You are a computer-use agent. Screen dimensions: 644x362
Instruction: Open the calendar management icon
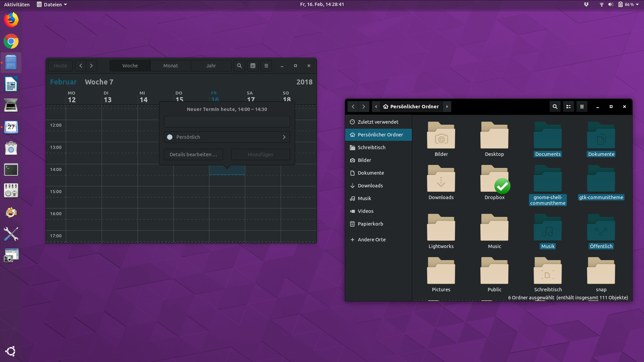253,66
